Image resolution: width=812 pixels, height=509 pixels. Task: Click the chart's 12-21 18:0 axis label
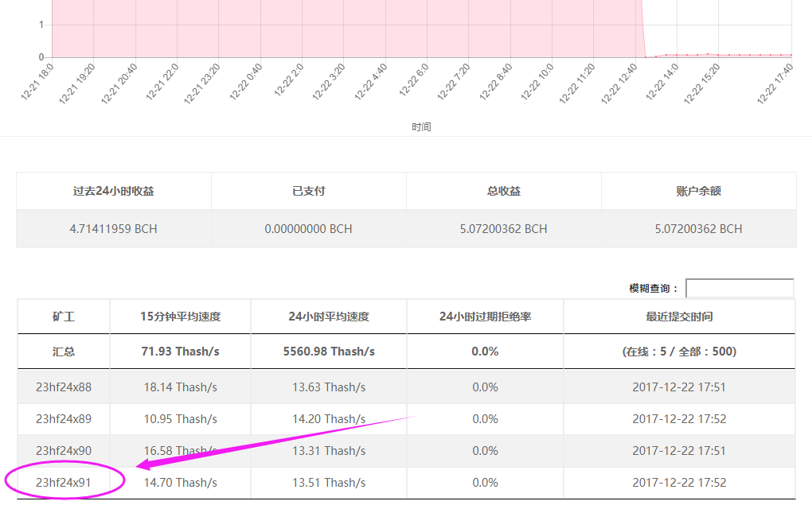point(37,80)
